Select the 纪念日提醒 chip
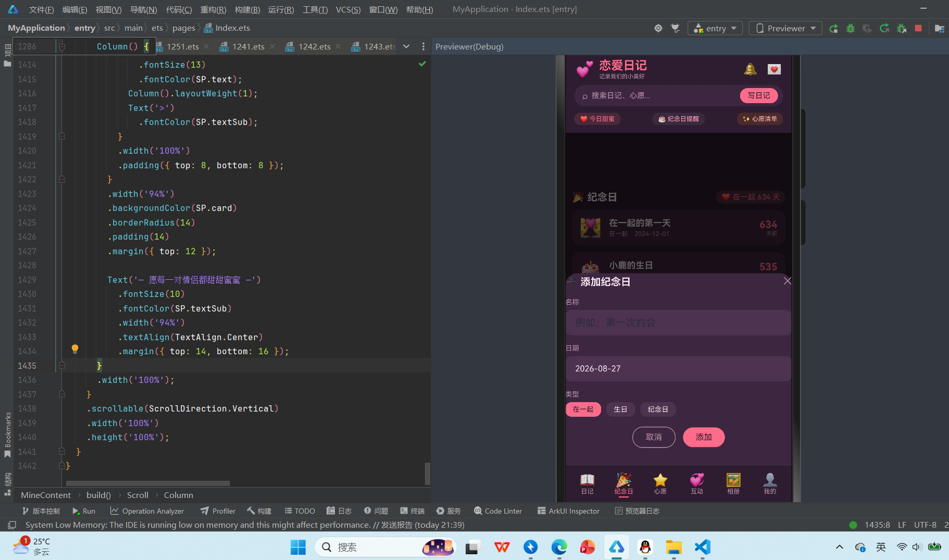 [678, 119]
